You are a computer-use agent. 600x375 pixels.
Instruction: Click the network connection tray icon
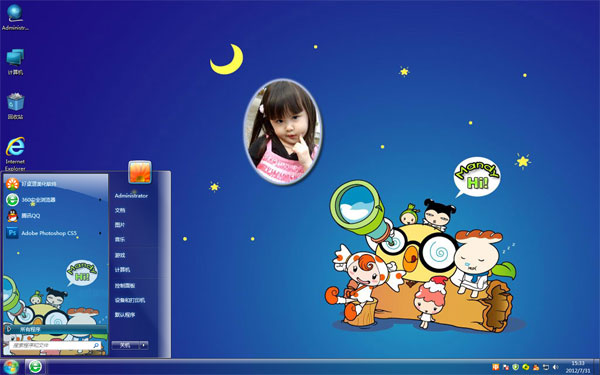546,368
